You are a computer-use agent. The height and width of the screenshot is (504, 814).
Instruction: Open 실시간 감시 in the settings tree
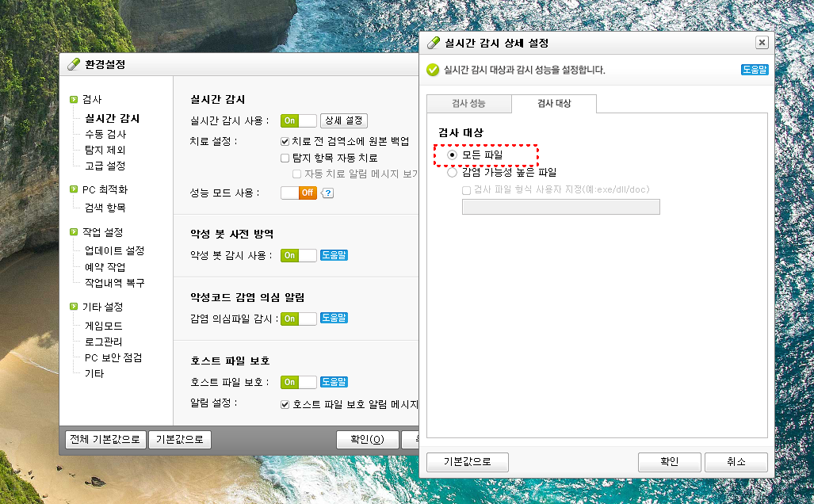[x=112, y=118]
